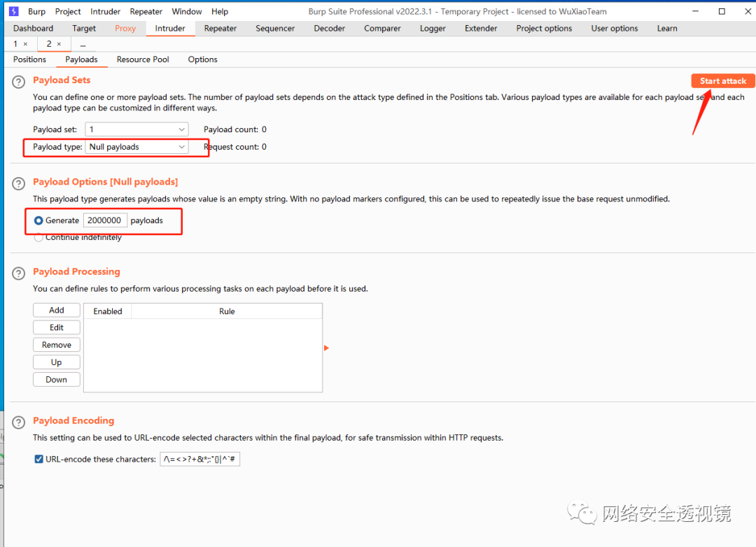756x547 pixels.
Task: Switch to the Intruder main tab
Action: pos(169,29)
